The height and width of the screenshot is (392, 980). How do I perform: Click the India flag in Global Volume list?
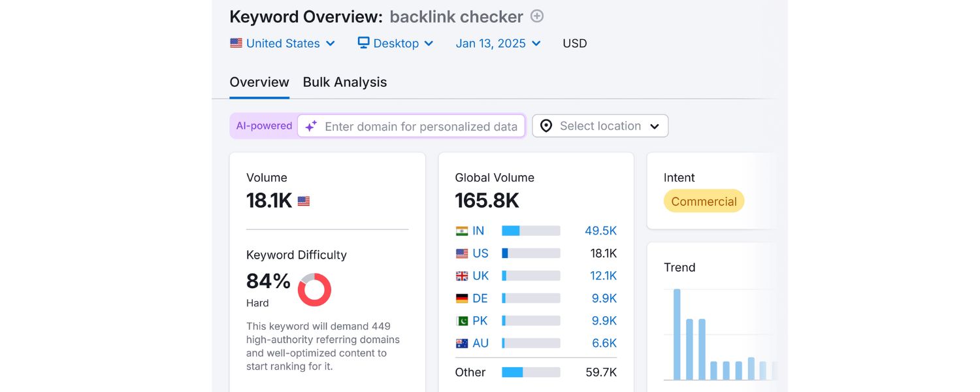[461, 231]
